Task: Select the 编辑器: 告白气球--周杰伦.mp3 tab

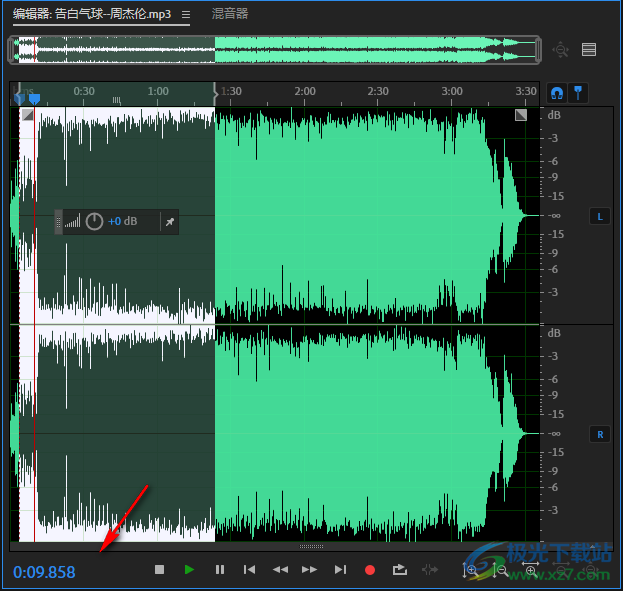Action: tap(92, 14)
